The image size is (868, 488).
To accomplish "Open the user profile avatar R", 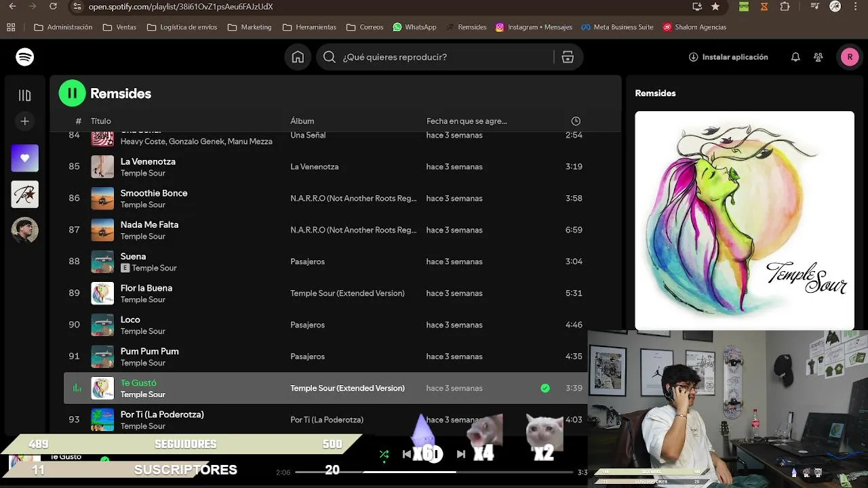I will coord(850,57).
